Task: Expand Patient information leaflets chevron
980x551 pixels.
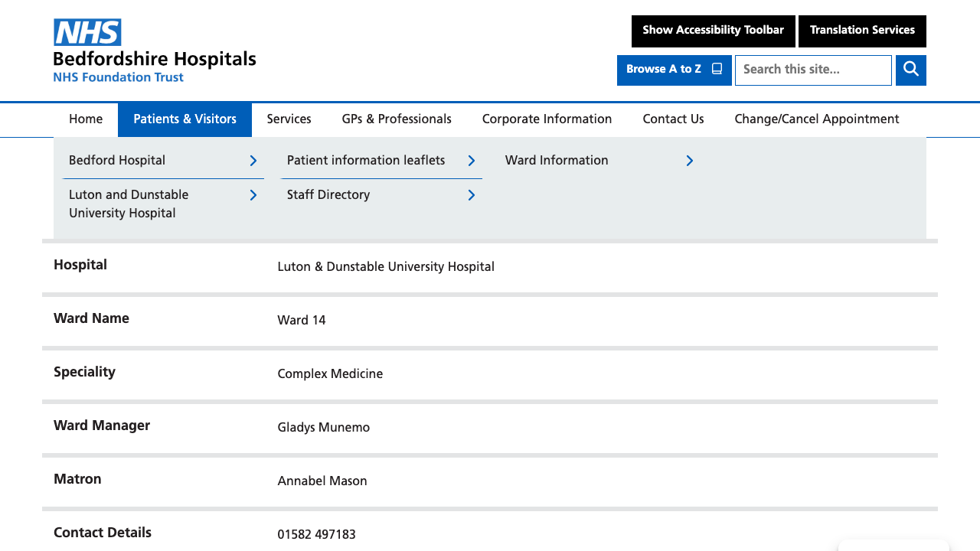Action: click(471, 161)
